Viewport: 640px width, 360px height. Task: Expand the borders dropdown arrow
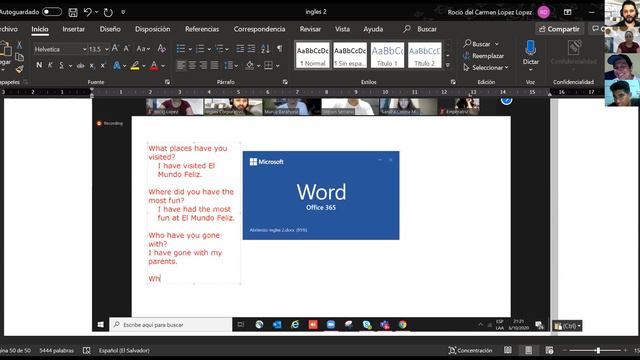pyautogui.click(x=278, y=66)
